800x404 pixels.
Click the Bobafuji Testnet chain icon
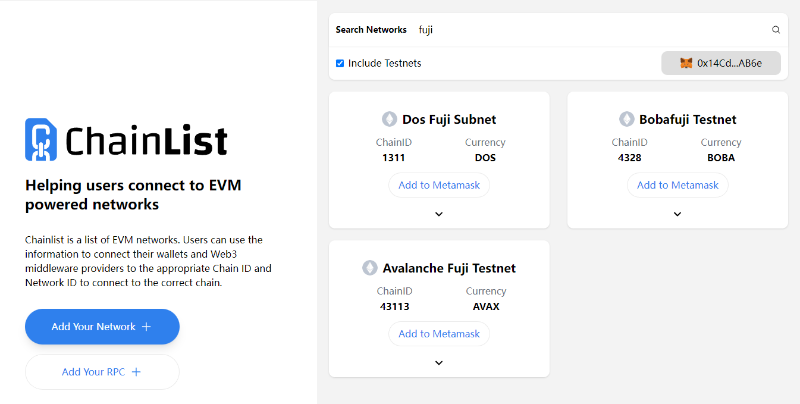627,119
